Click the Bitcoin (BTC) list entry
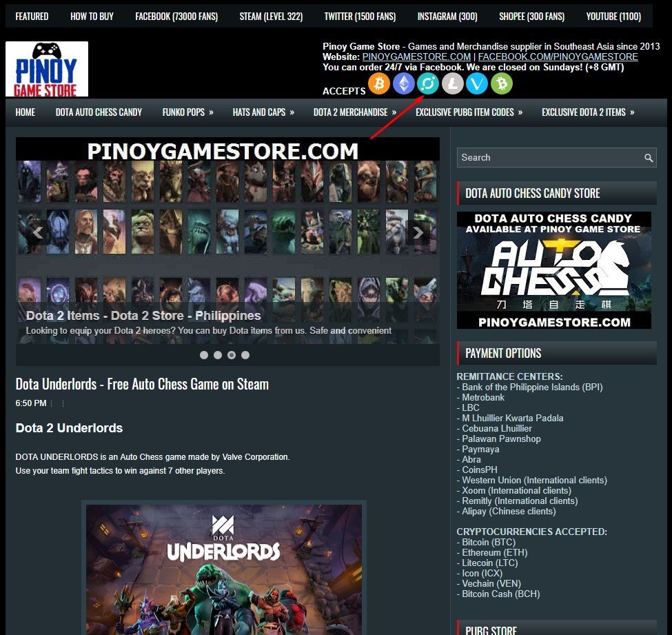Image resolution: width=672 pixels, height=635 pixels. tap(486, 543)
